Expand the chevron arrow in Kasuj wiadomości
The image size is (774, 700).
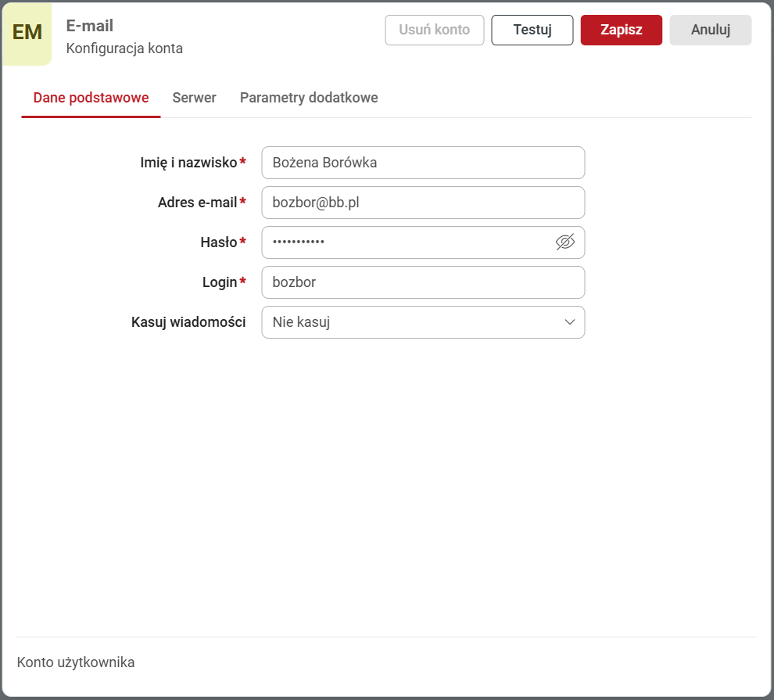pyautogui.click(x=569, y=322)
